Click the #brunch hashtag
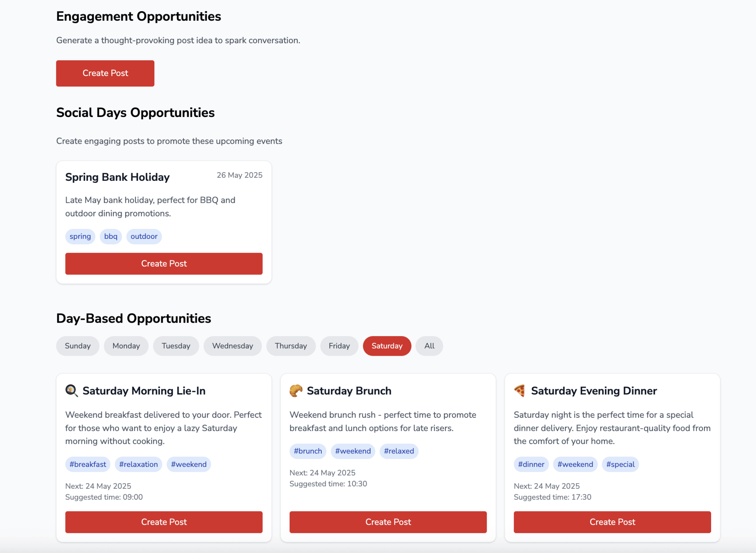Image resolution: width=756 pixels, height=553 pixels. point(308,451)
